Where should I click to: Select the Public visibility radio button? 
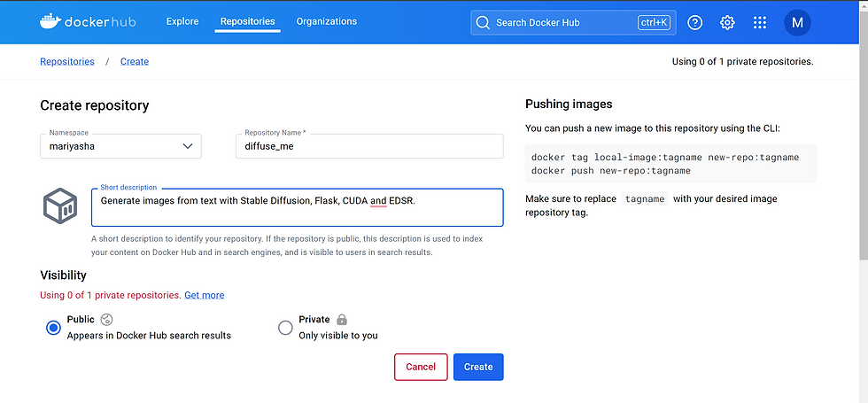[53, 328]
